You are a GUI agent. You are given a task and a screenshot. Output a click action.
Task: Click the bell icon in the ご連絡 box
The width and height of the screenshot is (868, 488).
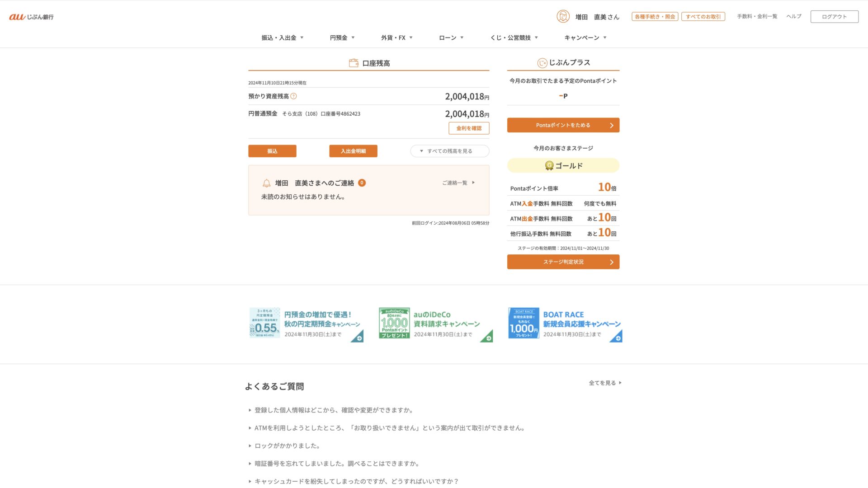click(x=266, y=183)
